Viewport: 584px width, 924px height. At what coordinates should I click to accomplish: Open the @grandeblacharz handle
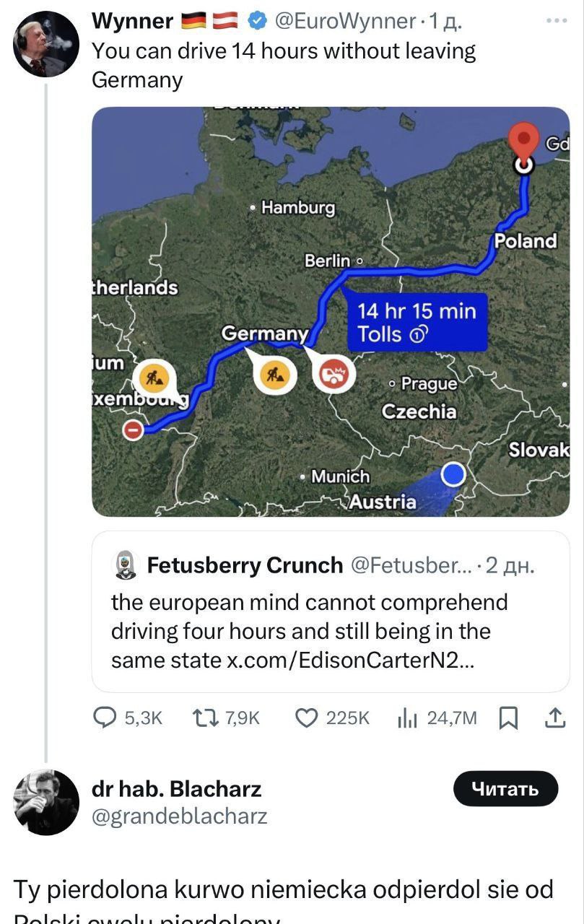[179, 816]
